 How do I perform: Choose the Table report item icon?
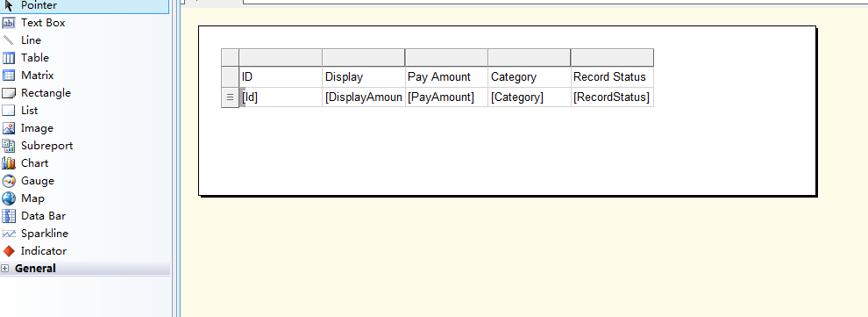click(9, 58)
